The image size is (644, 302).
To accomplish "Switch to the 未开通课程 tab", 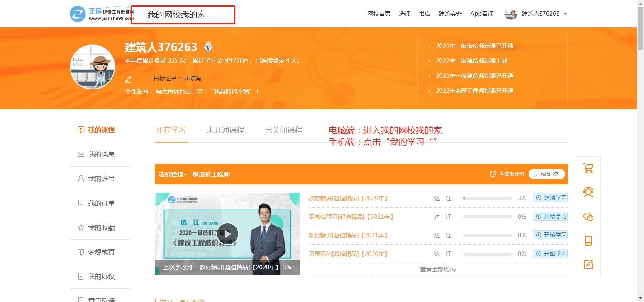I will click(x=225, y=130).
